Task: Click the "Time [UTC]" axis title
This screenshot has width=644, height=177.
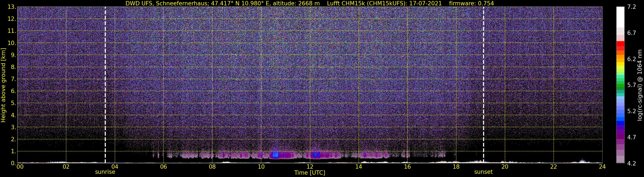Action: pos(310,173)
